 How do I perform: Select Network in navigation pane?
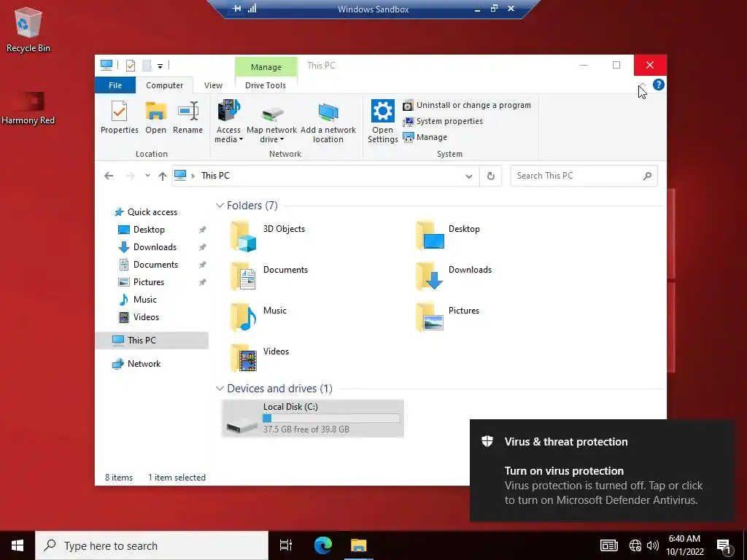pyautogui.click(x=136, y=364)
